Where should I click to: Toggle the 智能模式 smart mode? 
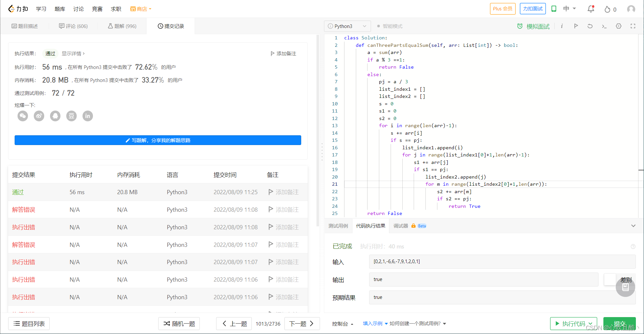point(390,26)
